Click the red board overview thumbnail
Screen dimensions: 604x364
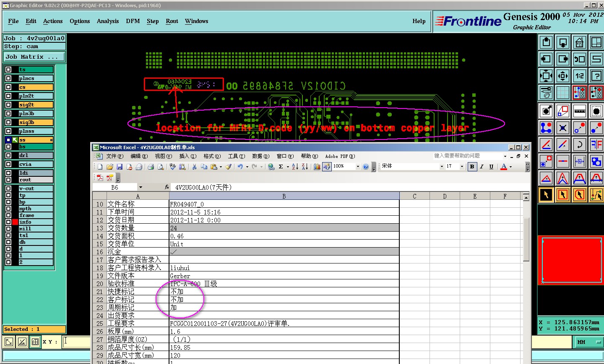tap(571, 260)
